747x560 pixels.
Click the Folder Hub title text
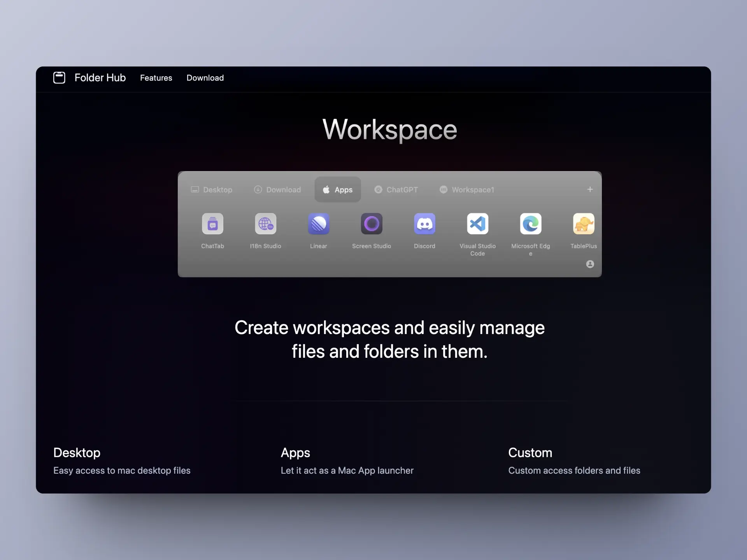pyautogui.click(x=100, y=78)
